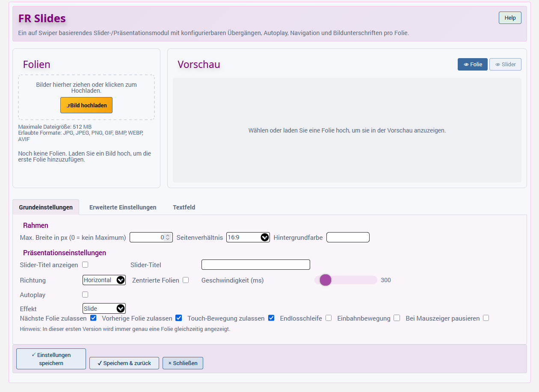Enable the Endlosschleife checkbox
The image size is (539, 392).
[329, 318]
